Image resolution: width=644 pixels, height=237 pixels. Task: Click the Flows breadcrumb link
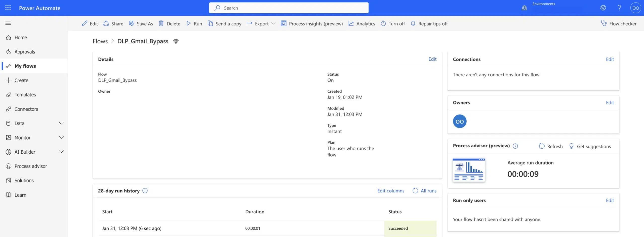click(x=100, y=41)
